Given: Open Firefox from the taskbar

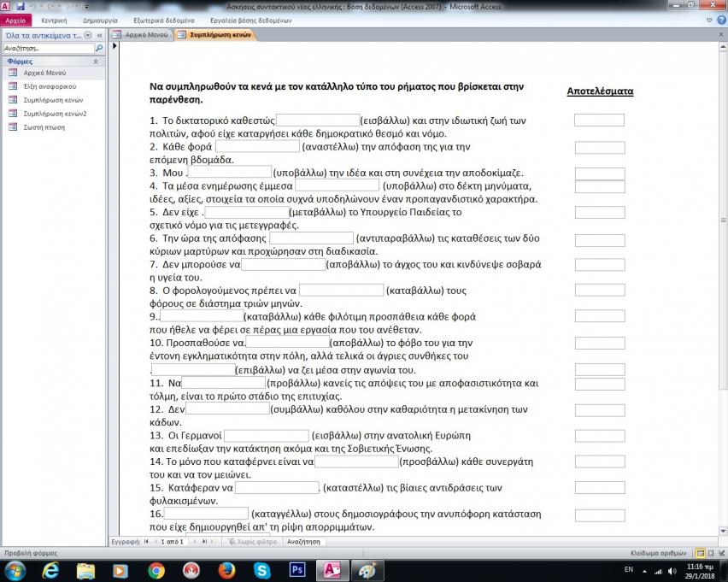Looking at the screenshot, I should coord(227,570).
